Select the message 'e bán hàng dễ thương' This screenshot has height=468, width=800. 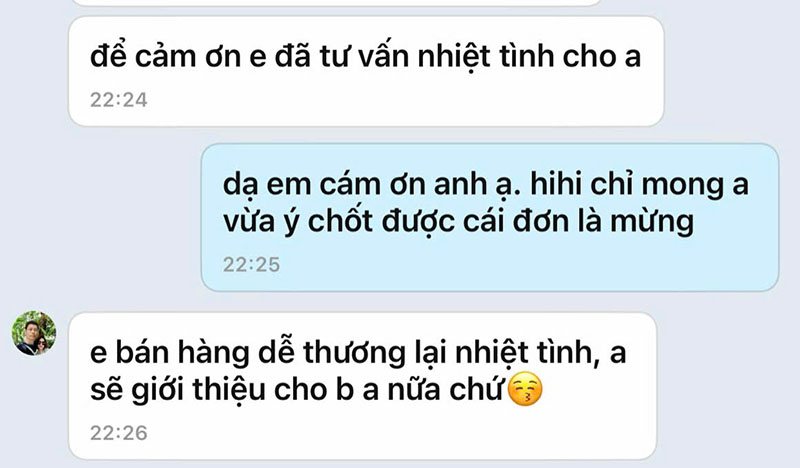click(362, 386)
